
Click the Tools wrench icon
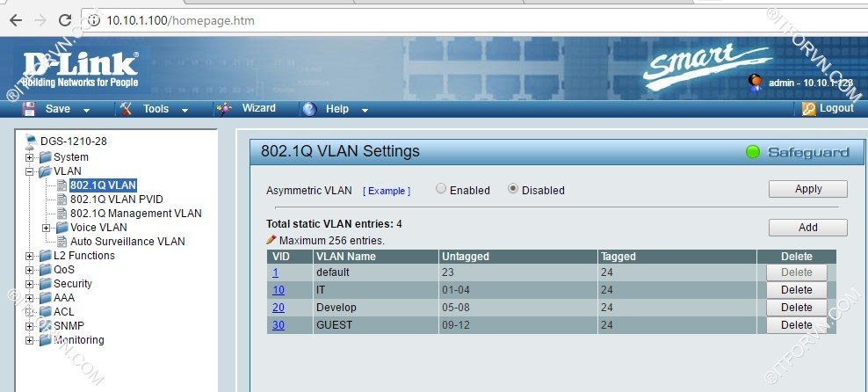pos(126,109)
